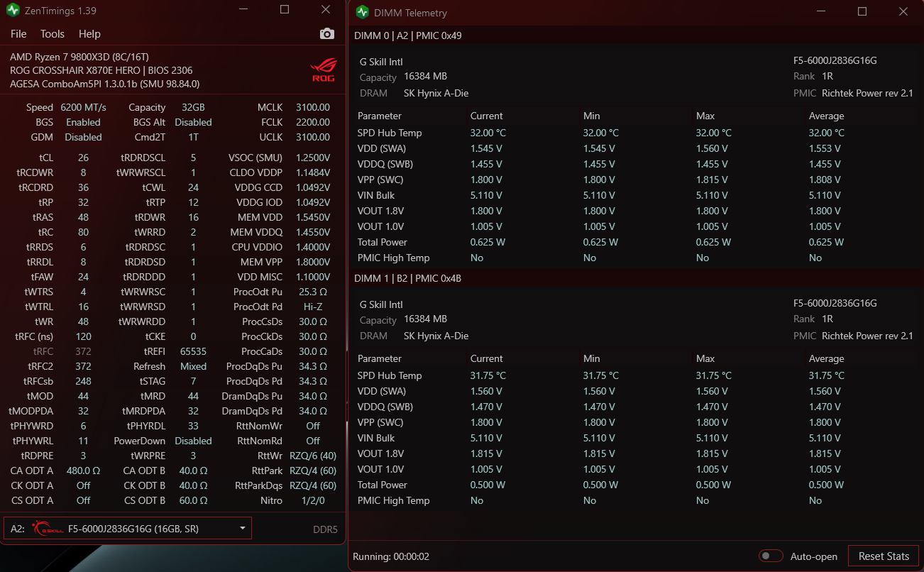Screen dimensions: 924x572
Task: Click DIMM 1 current Total Power "0.500 W"
Action: coord(488,485)
